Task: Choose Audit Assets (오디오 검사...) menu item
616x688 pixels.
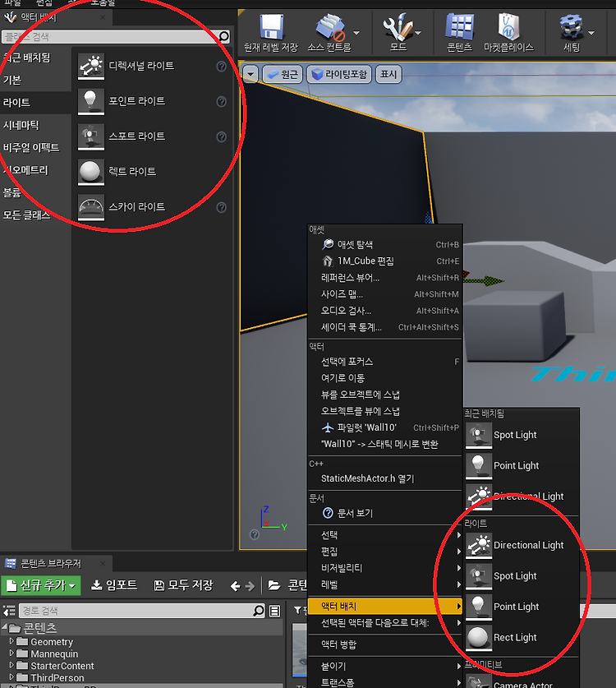Action: pyautogui.click(x=385, y=311)
